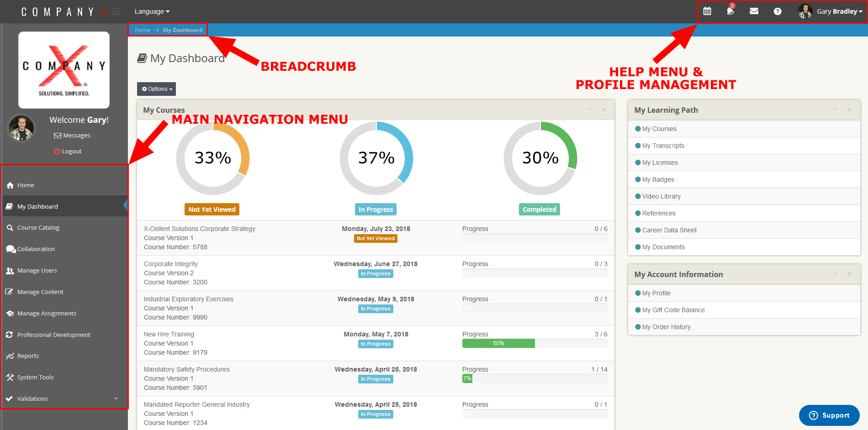Click the Support button at bottom right
Viewport: 868px width, 430px height.
click(829, 415)
